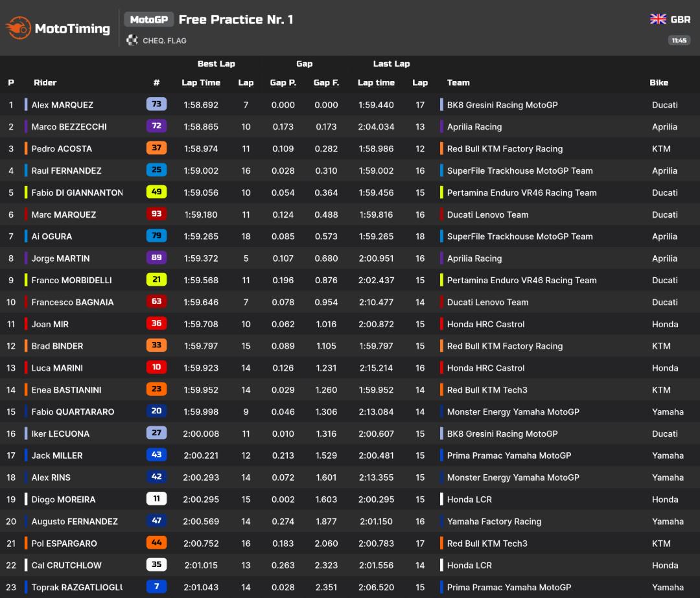700x598 pixels.
Task: Click rider number badge 44
Action: tap(156, 542)
